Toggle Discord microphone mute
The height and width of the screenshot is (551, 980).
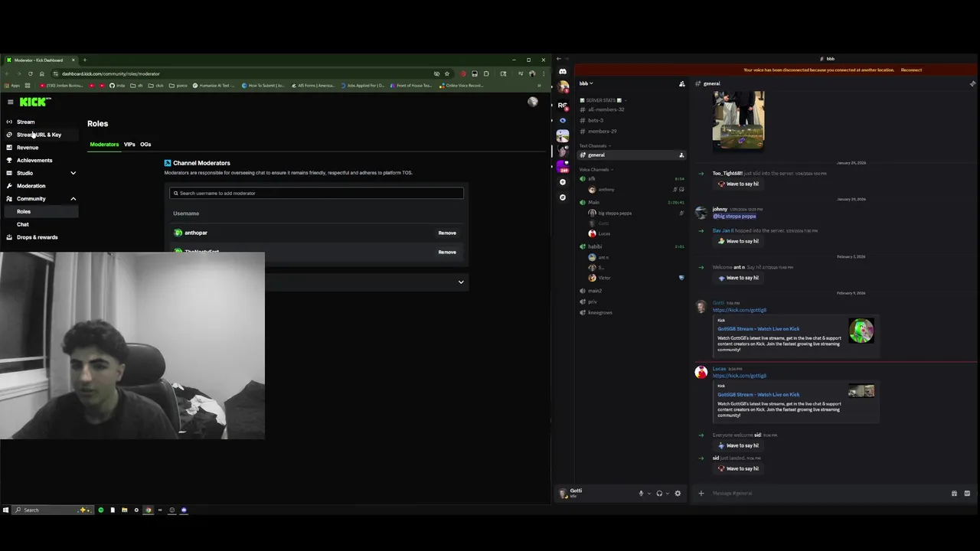[642, 494]
